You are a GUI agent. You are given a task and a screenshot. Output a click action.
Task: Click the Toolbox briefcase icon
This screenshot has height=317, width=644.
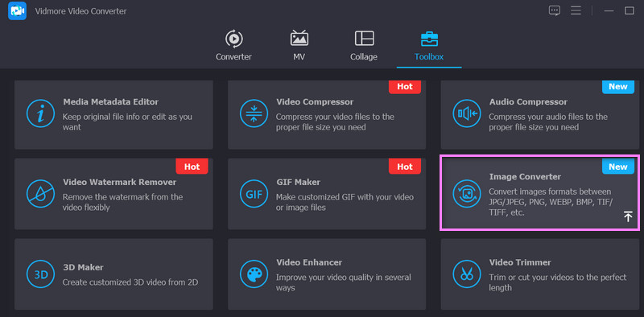[x=429, y=39]
